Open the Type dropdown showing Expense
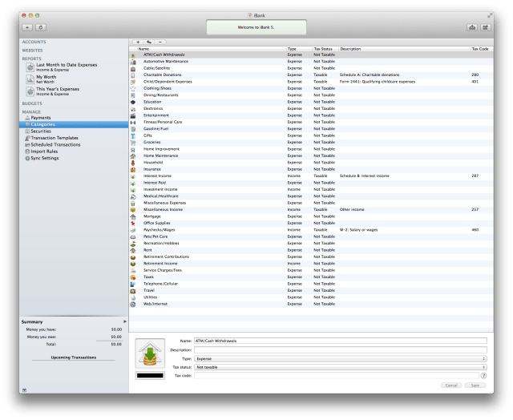This screenshot has height=420, width=513. (340, 358)
